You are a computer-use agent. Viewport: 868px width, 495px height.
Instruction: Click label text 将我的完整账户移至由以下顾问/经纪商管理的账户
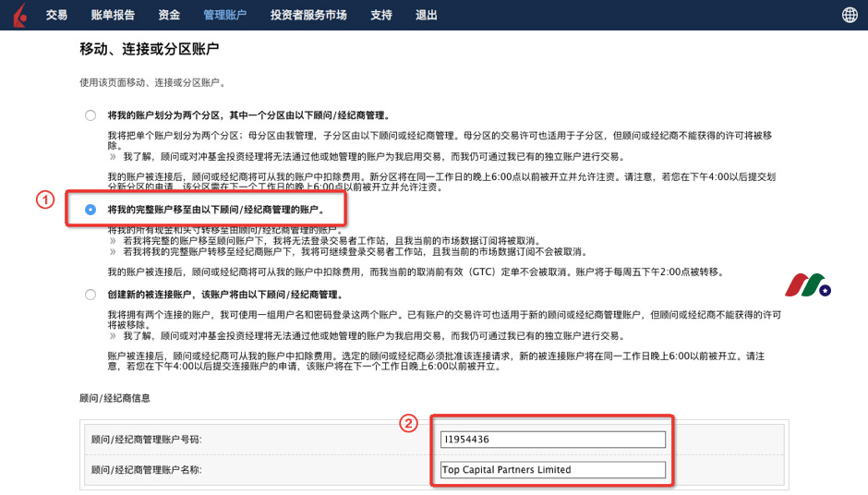[x=216, y=210]
